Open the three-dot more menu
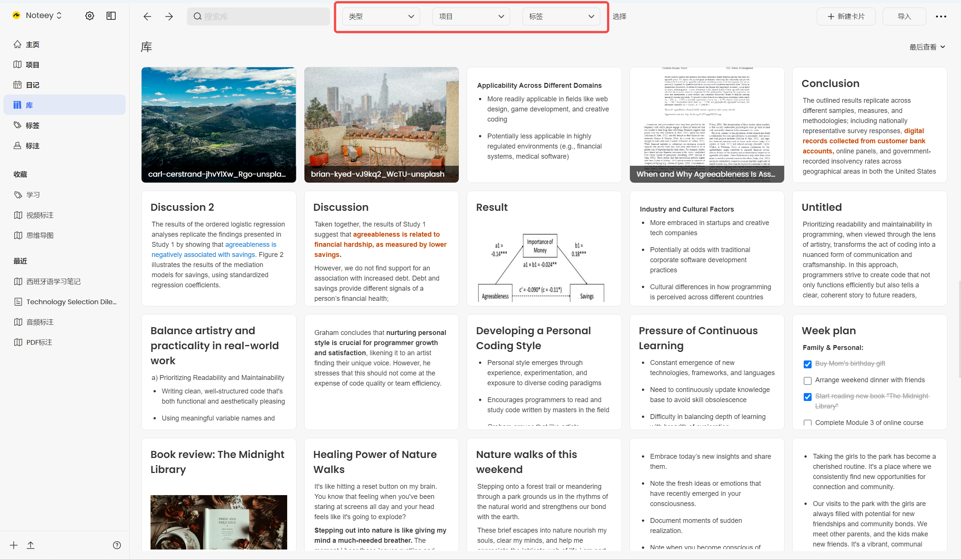This screenshot has width=961, height=560. tap(941, 17)
